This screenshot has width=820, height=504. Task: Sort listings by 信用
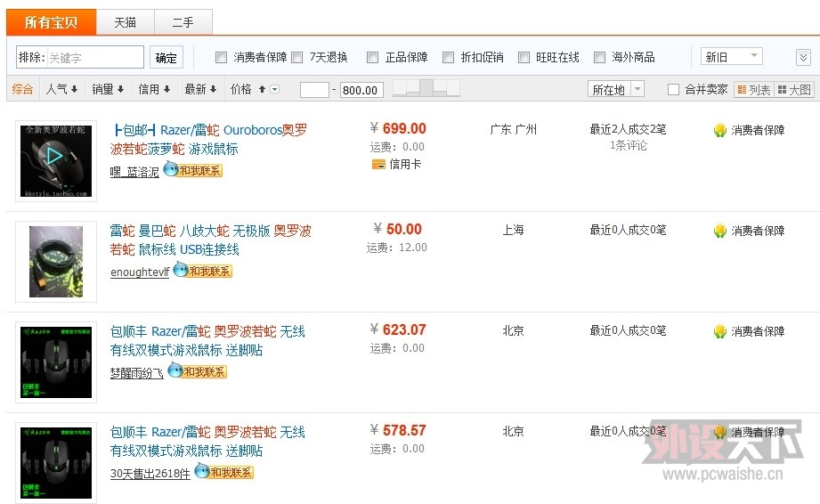(x=154, y=89)
